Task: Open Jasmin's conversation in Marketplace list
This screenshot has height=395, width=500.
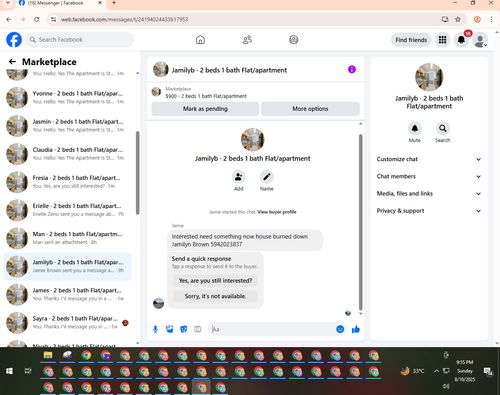Action: click(68, 126)
